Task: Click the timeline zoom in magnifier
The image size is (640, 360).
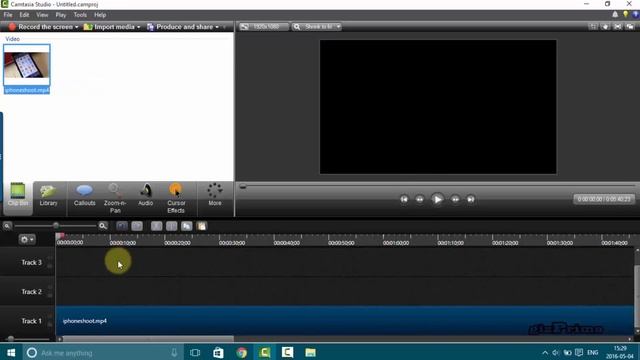Action: point(103,226)
